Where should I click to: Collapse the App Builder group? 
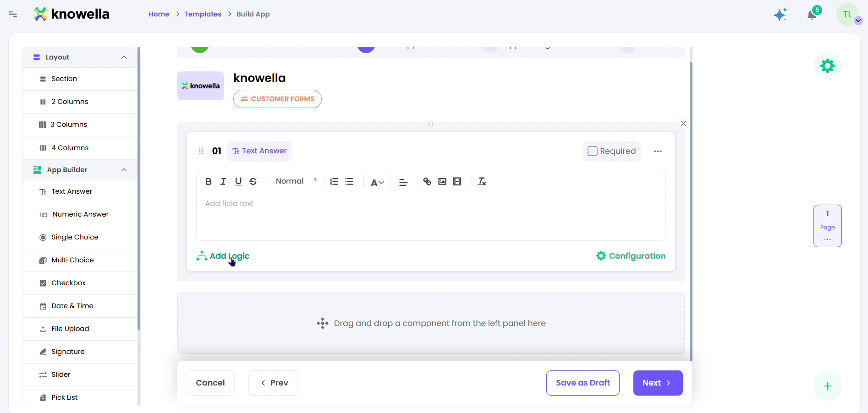(x=124, y=170)
